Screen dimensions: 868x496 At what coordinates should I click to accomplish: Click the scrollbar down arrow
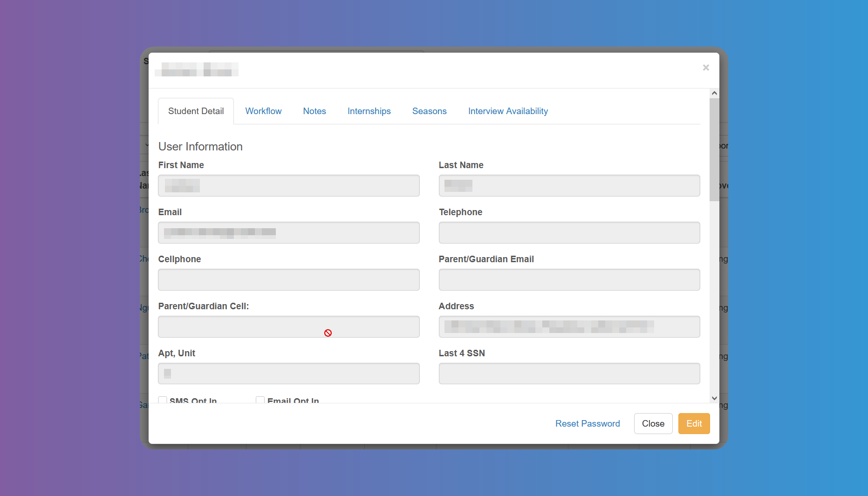click(x=714, y=398)
